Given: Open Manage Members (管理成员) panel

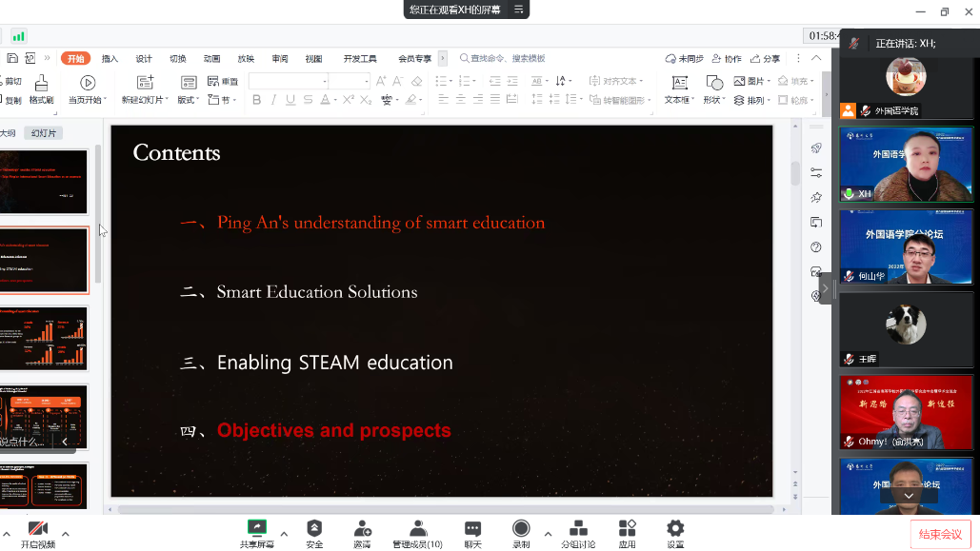Looking at the screenshot, I should 417,533.
